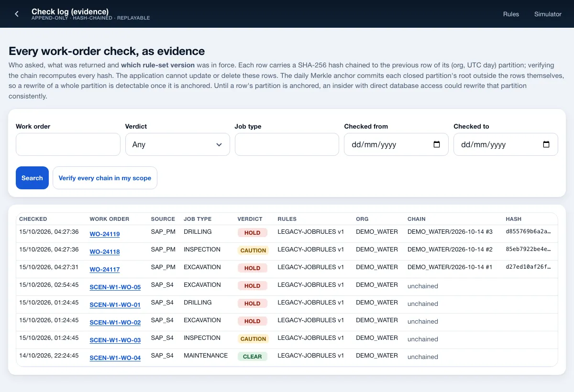Screen dimensions: 574x392
Task: Focus the Job type input field
Action: (287, 144)
